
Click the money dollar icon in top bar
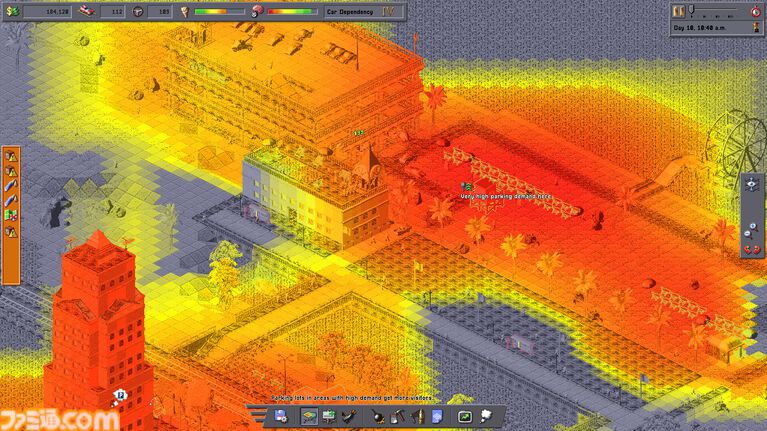coord(13,11)
